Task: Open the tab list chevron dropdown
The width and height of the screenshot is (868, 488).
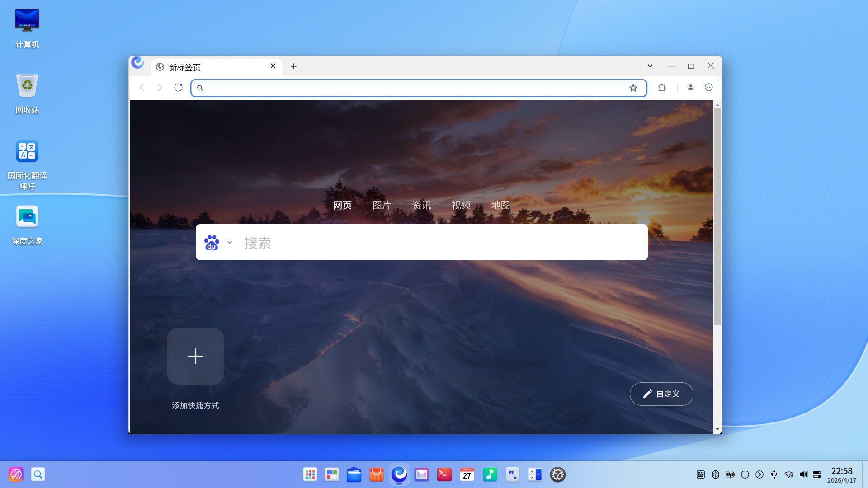Action: click(x=650, y=66)
